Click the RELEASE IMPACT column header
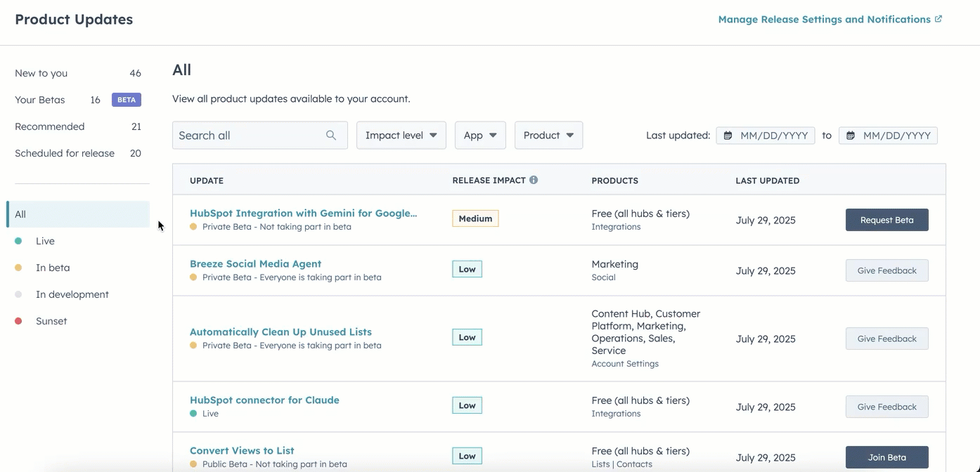 click(x=489, y=181)
